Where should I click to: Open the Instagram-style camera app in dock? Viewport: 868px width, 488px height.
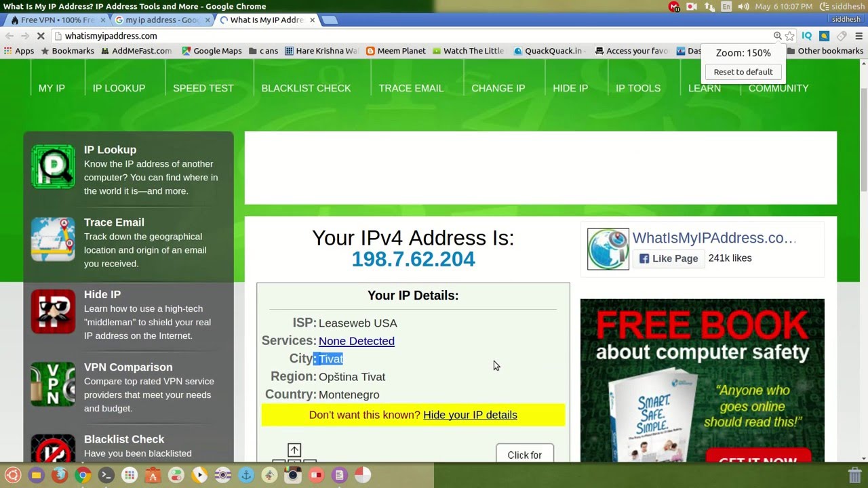[x=293, y=475]
